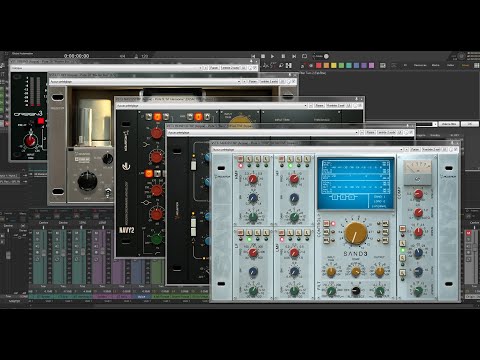This screenshot has width=480, height=360.
Task: Click the lock icon left of the color swatches
Action: click(x=303, y=65)
